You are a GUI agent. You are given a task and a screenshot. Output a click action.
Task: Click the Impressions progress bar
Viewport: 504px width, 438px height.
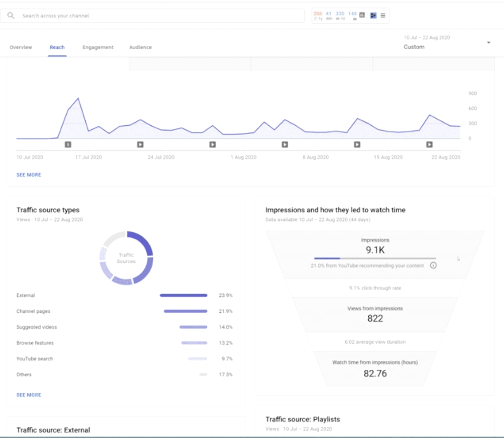click(x=375, y=258)
